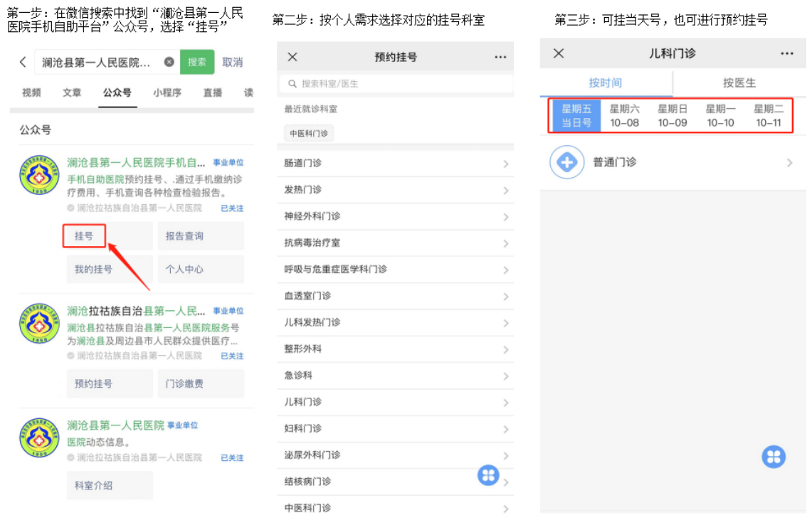Screen dimensions: 812x525
Task: Click the 搜索科室/医生 search box
Action: (x=396, y=83)
